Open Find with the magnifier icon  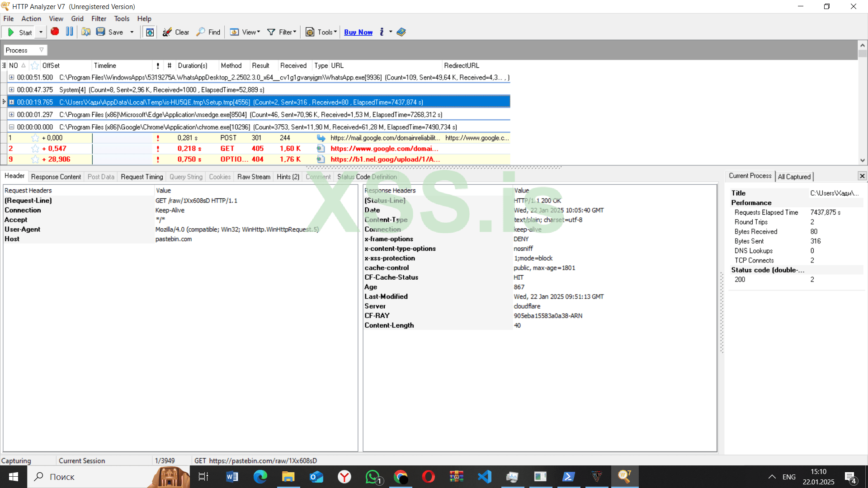tap(200, 32)
